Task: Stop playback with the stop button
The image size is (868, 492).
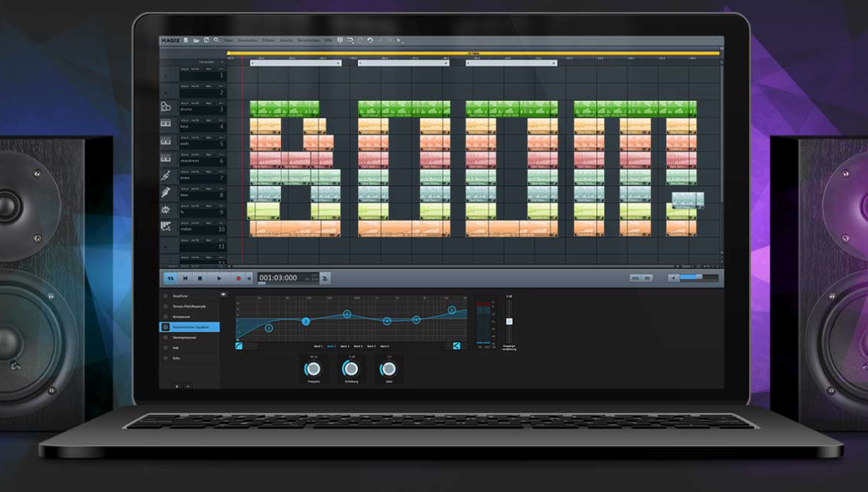Action: pos(200,278)
